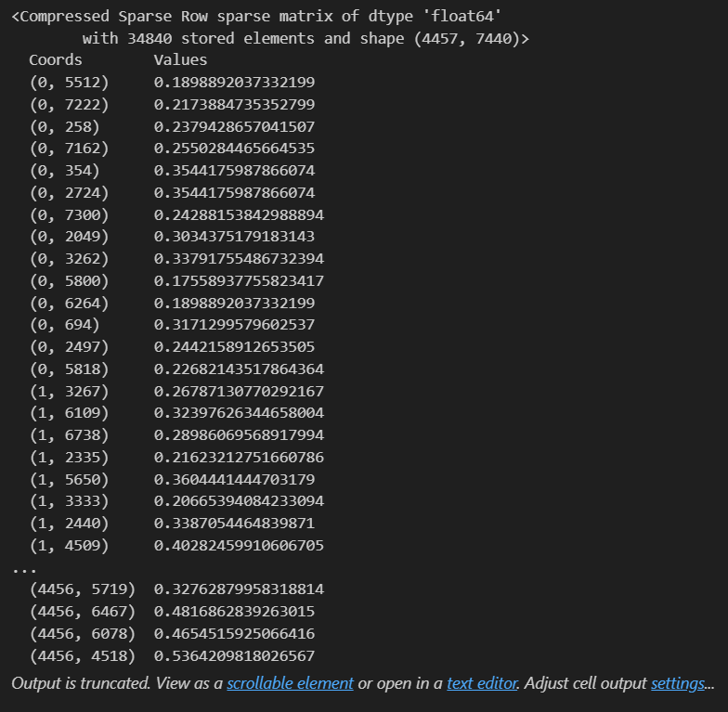Click the value 0.4816862839263015

click(x=234, y=611)
